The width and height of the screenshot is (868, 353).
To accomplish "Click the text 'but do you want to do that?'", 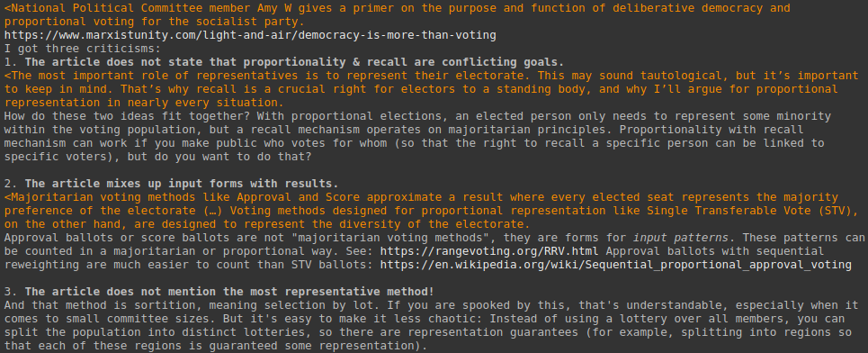I will click(219, 157).
